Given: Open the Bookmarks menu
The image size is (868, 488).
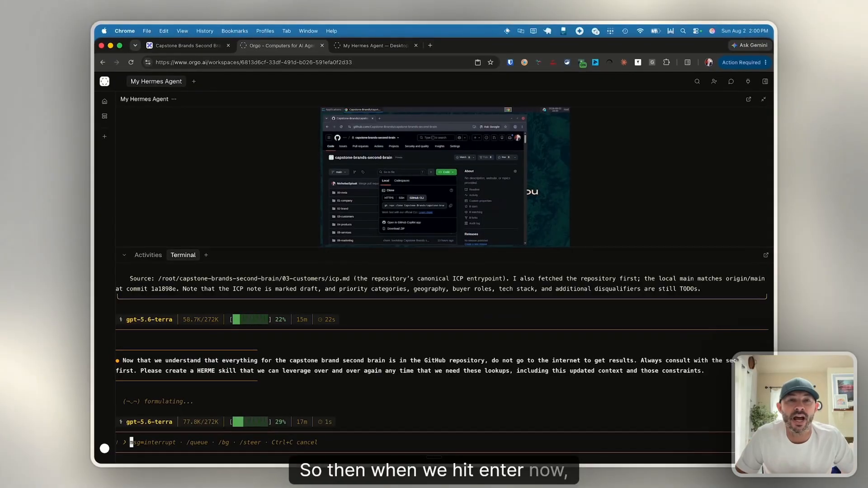Looking at the screenshot, I should (x=235, y=31).
